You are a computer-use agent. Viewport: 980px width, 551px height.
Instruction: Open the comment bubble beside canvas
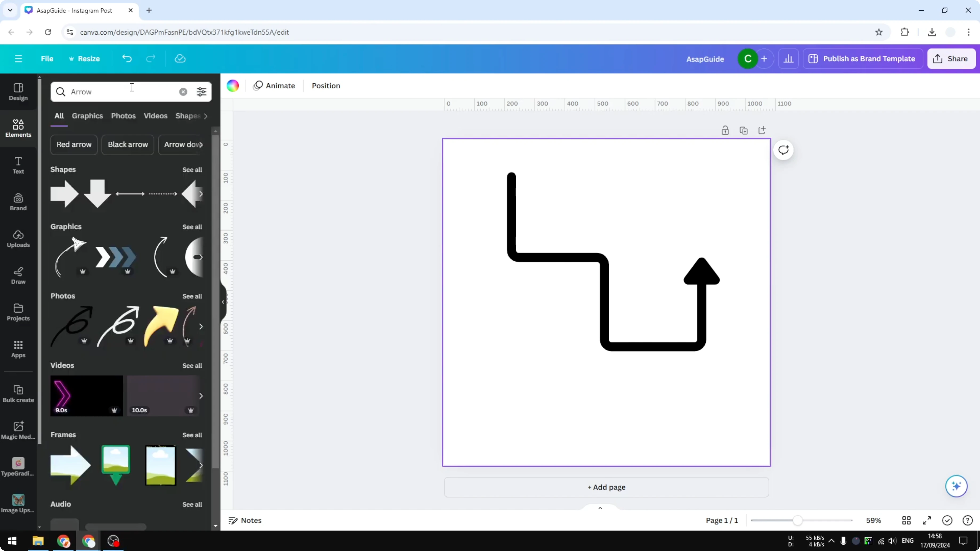(783, 150)
